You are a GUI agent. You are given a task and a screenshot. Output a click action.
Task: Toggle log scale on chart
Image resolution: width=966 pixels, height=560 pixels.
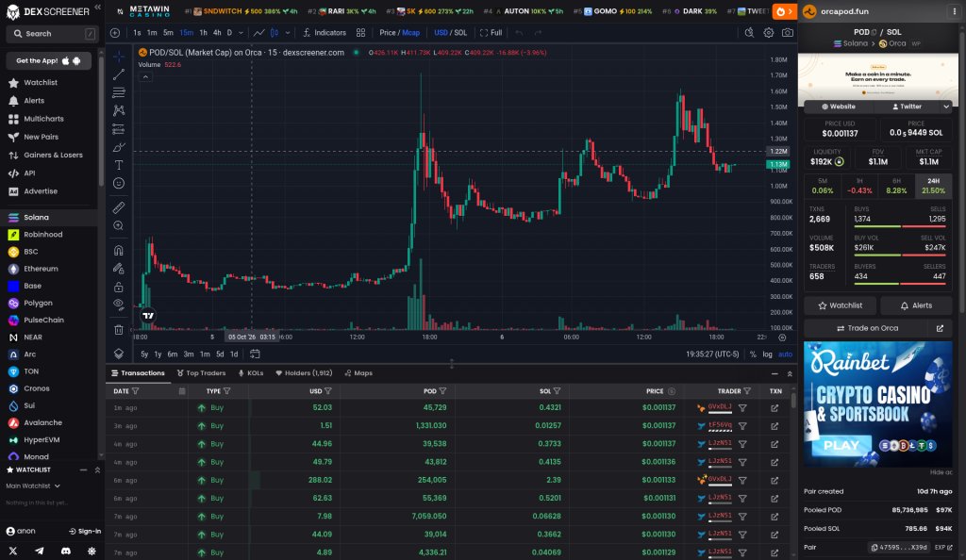point(767,354)
